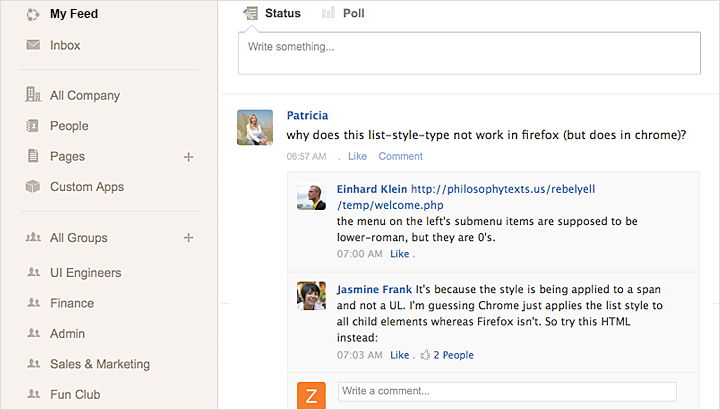This screenshot has width=720, height=410.
Task: Add a group using All Groups plus
Action: (188, 238)
